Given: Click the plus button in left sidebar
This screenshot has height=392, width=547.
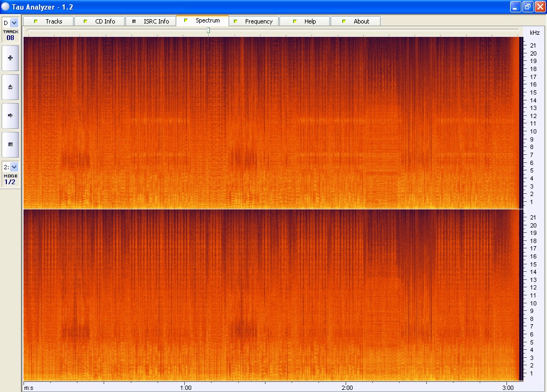Looking at the screenshot, I should pos(10,58).
